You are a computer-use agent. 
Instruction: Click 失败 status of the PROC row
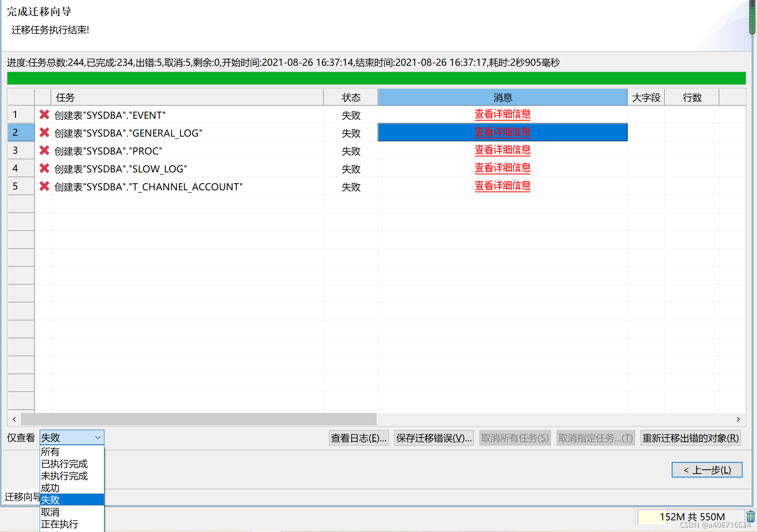point(351,151)
